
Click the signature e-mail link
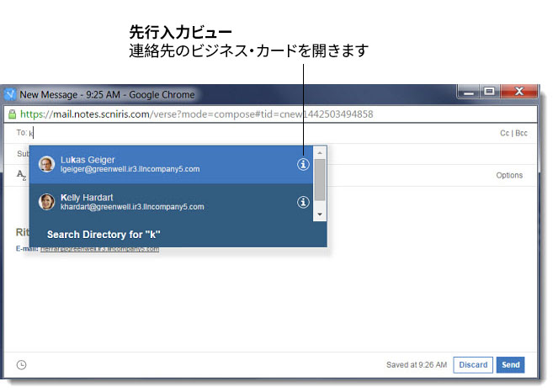99,249
